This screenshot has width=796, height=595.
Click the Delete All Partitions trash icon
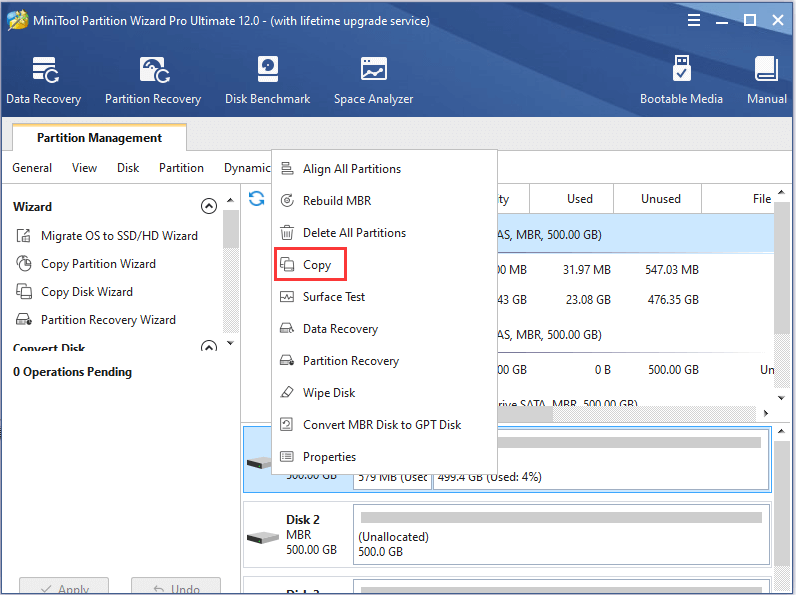[287, 233]
